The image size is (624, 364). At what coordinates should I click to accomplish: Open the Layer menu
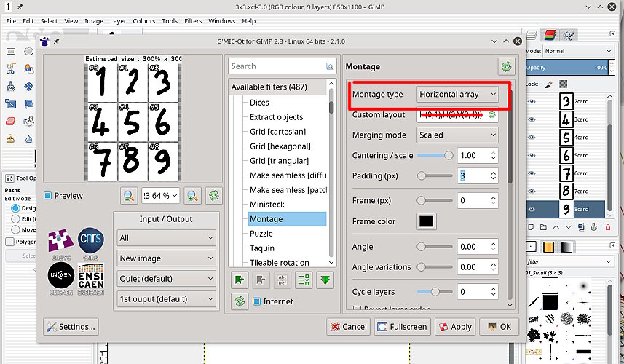118,21
